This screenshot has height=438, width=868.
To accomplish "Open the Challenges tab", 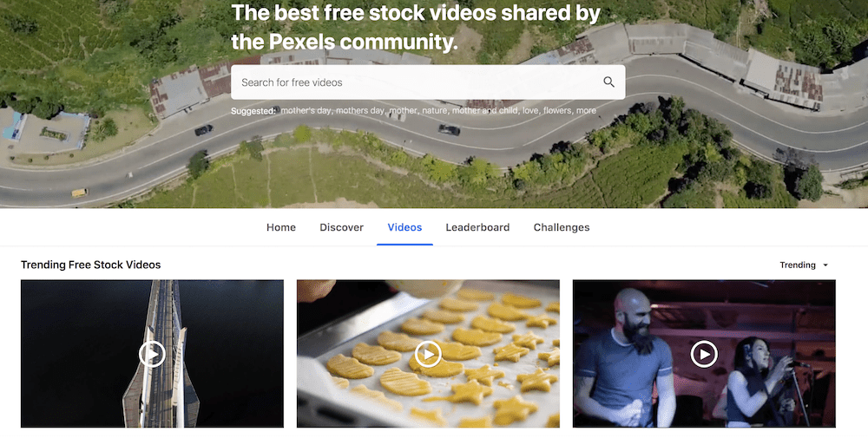I will [562, 227].
